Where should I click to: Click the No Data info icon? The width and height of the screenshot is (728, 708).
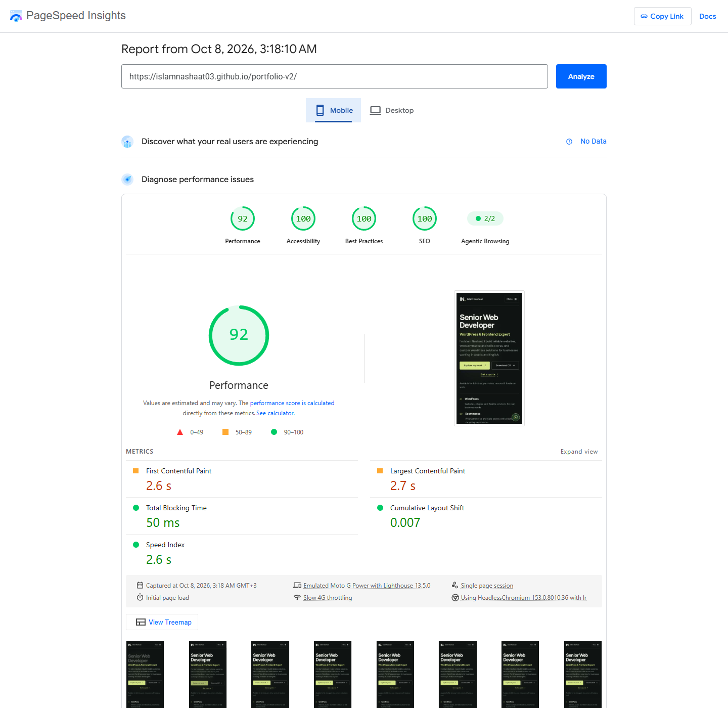[569, 142]
